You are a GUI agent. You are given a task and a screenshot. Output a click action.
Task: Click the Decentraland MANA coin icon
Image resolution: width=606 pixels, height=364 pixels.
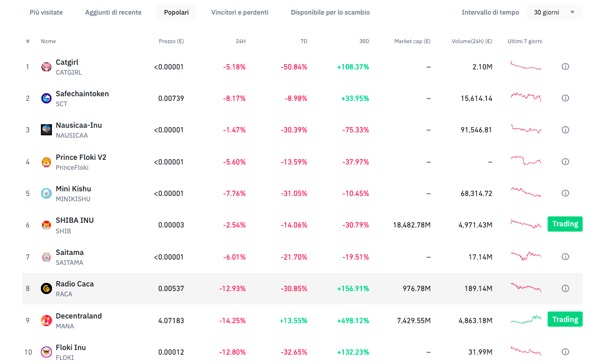[x=46, y=320]
